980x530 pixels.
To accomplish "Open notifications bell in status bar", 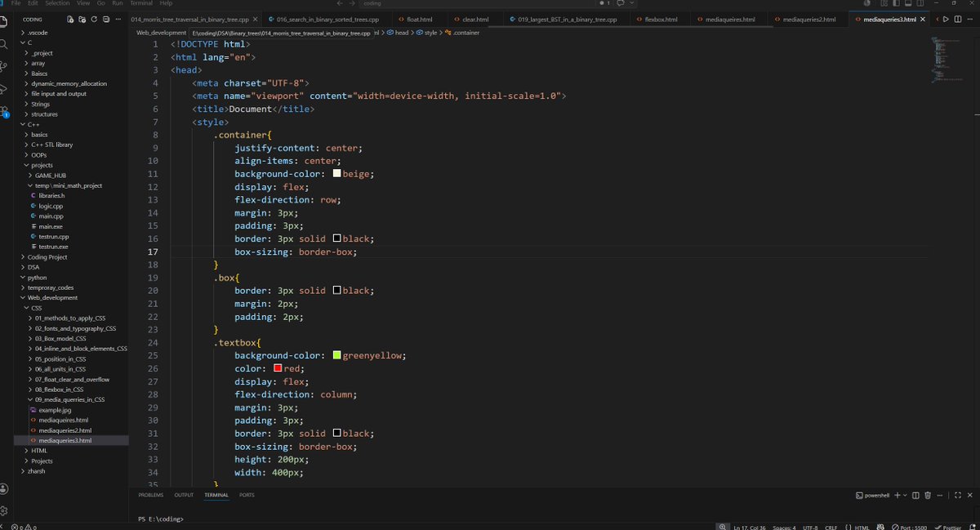I will point(973,527).
